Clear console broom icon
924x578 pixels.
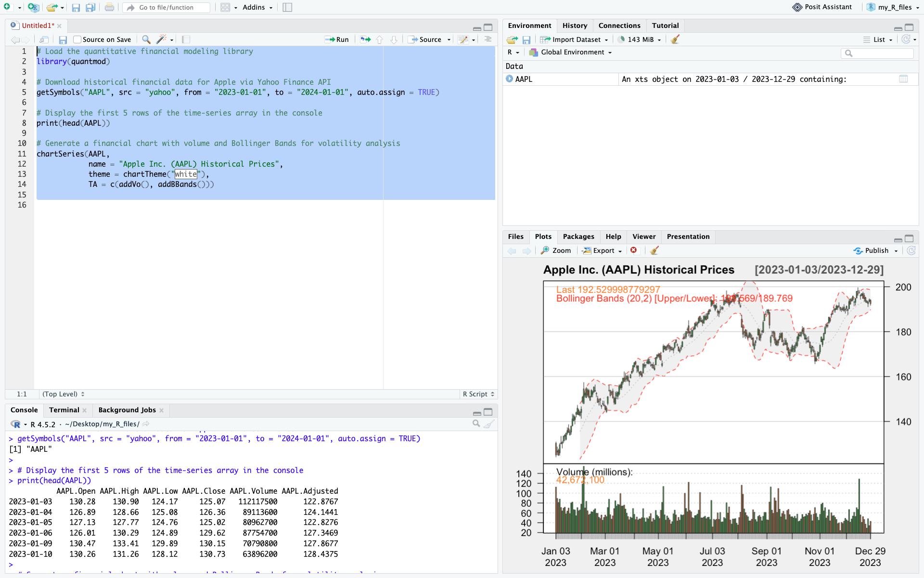pyautogui.click(x=489, y=424)
